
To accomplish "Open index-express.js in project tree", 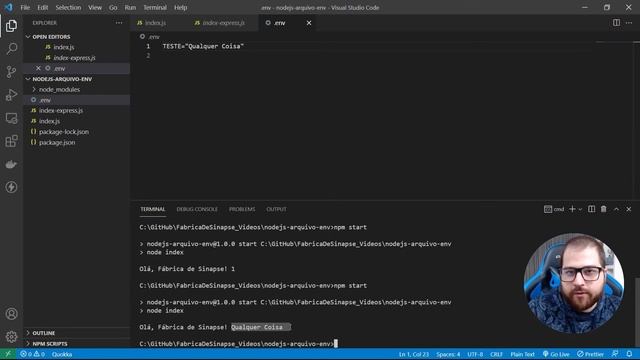I will [61, 111].
